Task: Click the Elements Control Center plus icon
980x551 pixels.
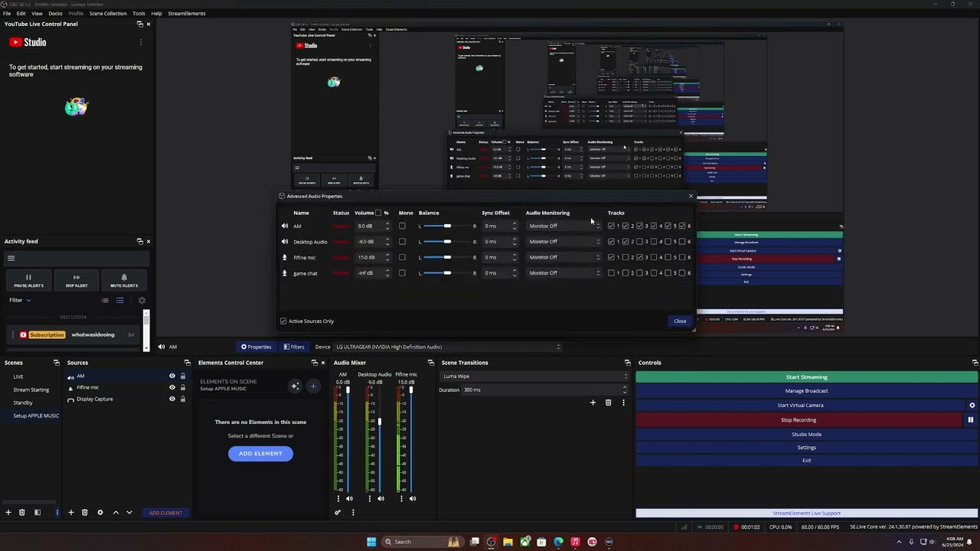Action: [x=313, y=386]
